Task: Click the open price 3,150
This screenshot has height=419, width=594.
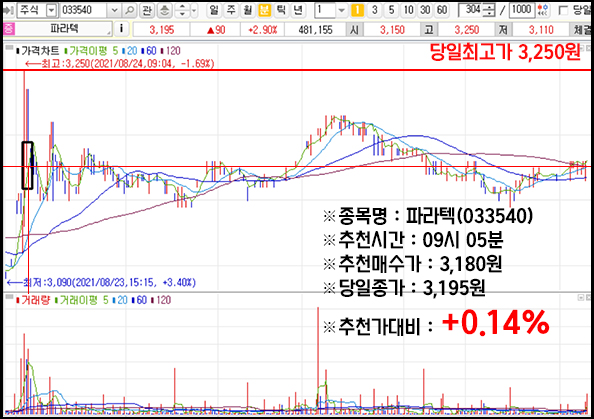Action: [392, 30]
